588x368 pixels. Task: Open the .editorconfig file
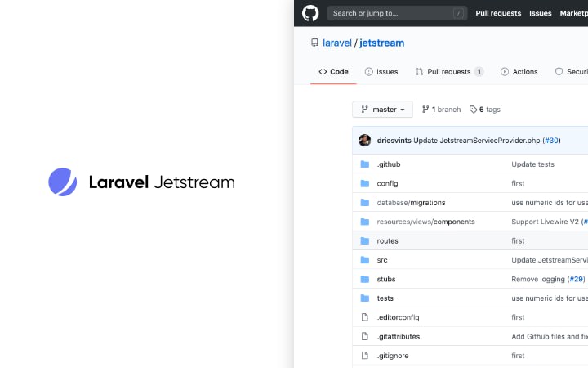398,317
